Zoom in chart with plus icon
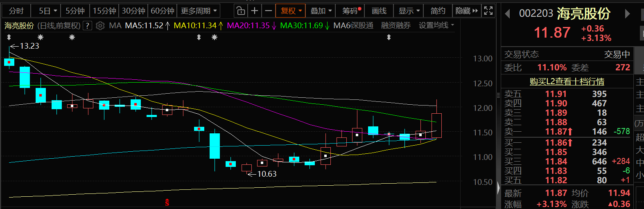The image size is (644, 209). point(255,11)
